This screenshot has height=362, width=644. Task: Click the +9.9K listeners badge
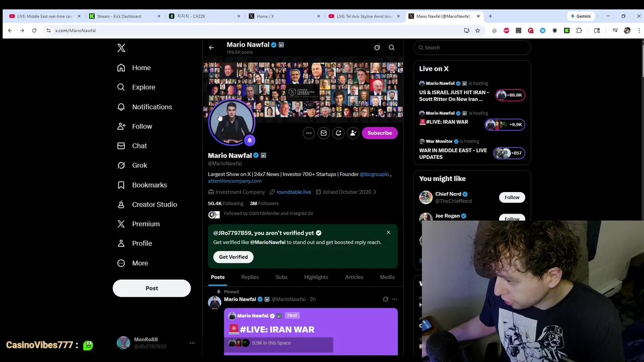pos(505,125)
